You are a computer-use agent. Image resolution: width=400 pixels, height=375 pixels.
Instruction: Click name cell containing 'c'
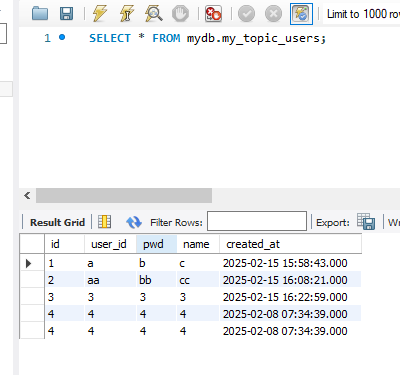point(198,263)
